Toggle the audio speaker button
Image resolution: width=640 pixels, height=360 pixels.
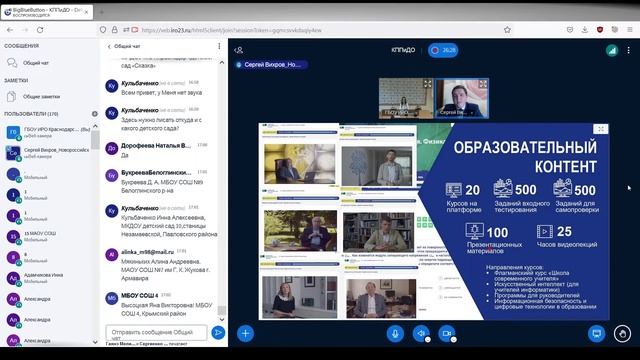pos(421,333)
